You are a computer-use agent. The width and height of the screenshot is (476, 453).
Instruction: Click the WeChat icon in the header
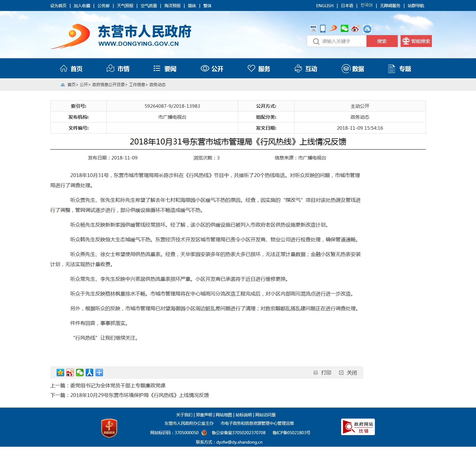pos(344,29)
